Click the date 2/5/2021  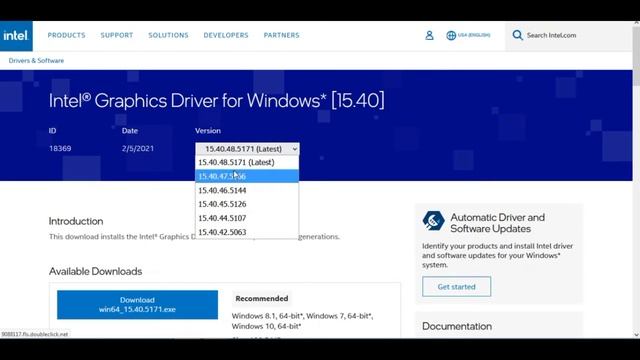pos(138,148)
